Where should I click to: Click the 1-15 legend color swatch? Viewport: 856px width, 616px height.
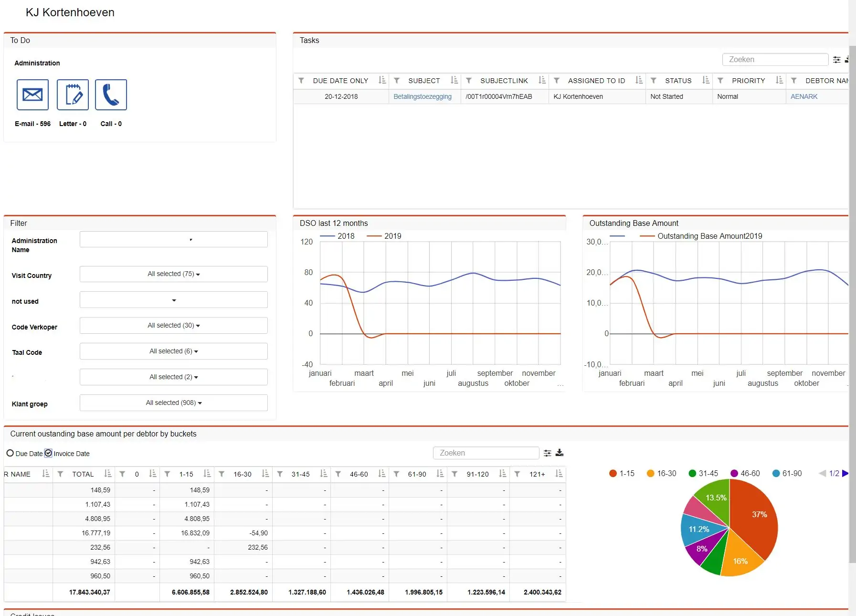tap(613, 473)
